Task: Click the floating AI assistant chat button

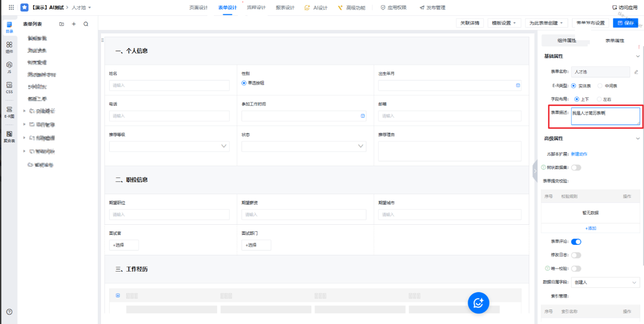Action: [478, 302]
